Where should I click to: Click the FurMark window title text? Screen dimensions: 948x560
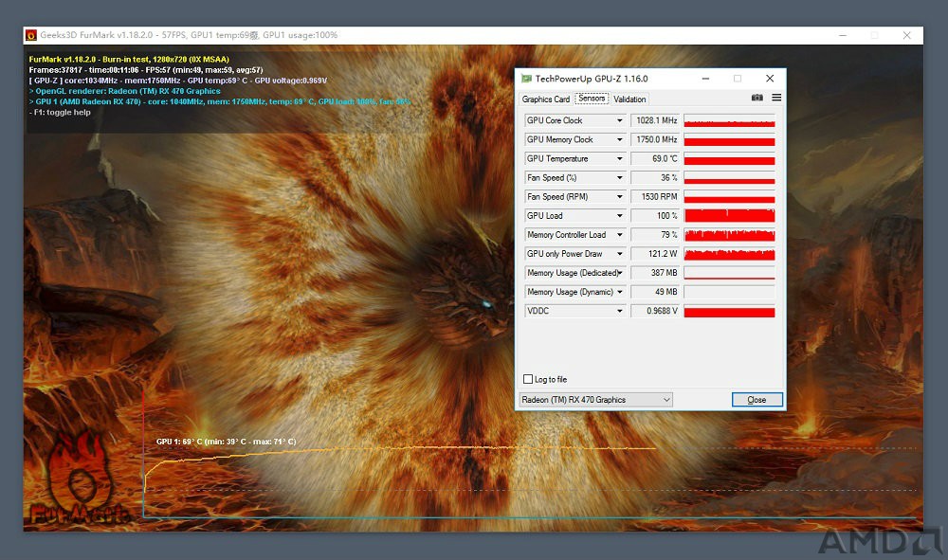(x=189, y=35)
